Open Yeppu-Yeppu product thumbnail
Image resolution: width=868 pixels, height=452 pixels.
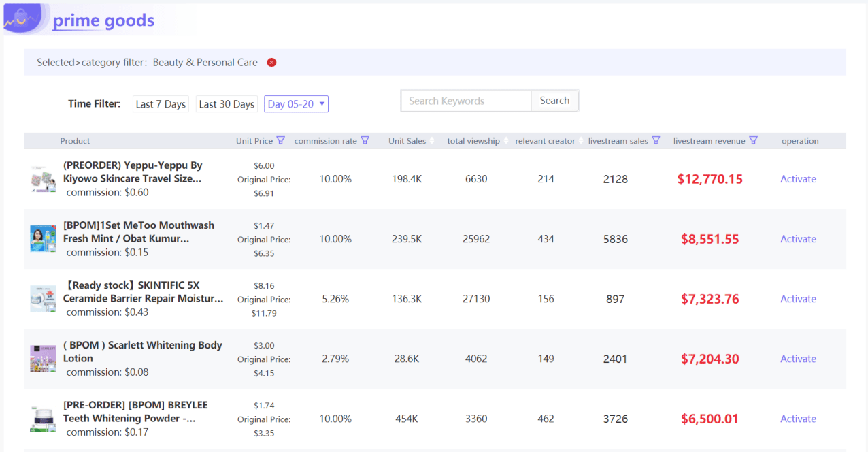point(43,179)
